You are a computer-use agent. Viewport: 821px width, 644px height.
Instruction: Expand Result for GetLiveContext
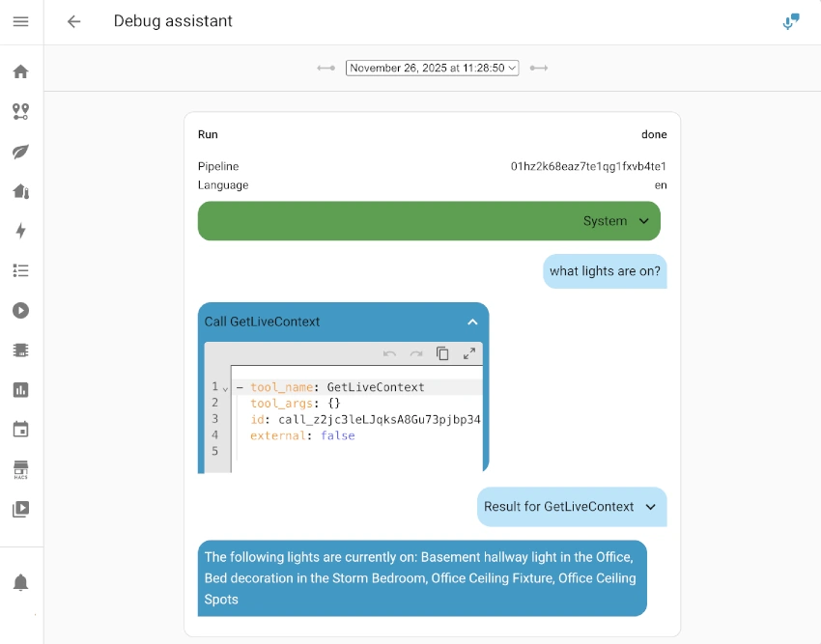(x=650, y=507)
